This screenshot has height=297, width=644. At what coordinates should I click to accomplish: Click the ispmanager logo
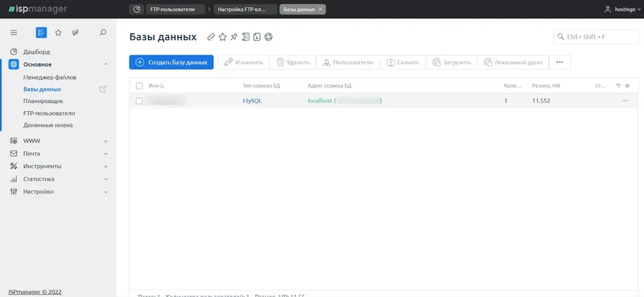[38, 9]
